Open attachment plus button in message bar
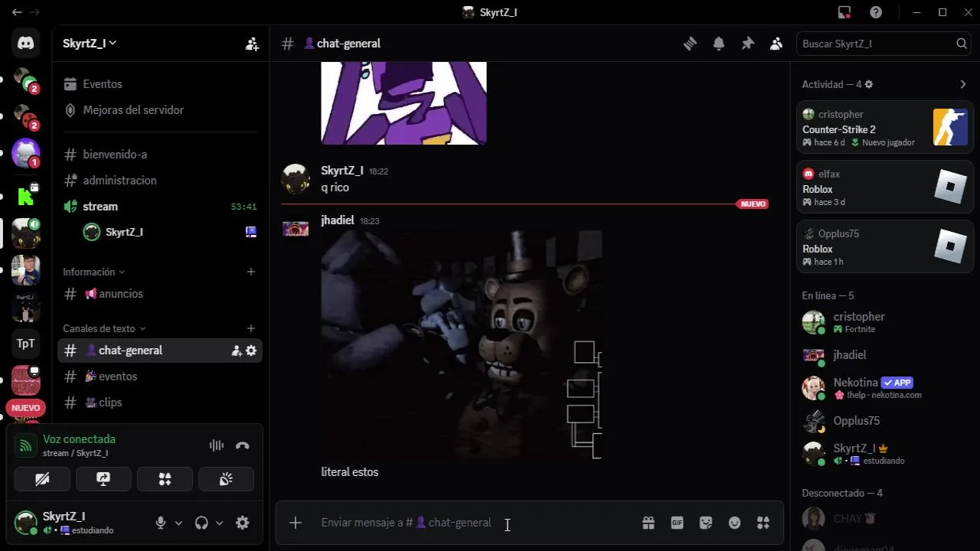980x551 pixels. click(296, 523)
